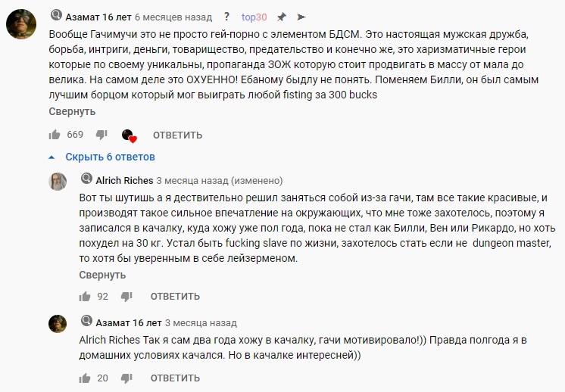The image size is (565, 392).
Task: Dislike the top comment by Азамат
Action: pos(101,135)
